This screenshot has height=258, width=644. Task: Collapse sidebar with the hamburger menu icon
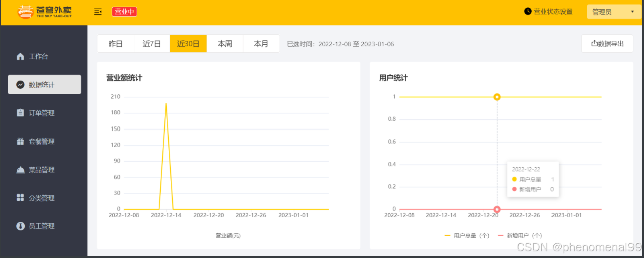[98, 12]
